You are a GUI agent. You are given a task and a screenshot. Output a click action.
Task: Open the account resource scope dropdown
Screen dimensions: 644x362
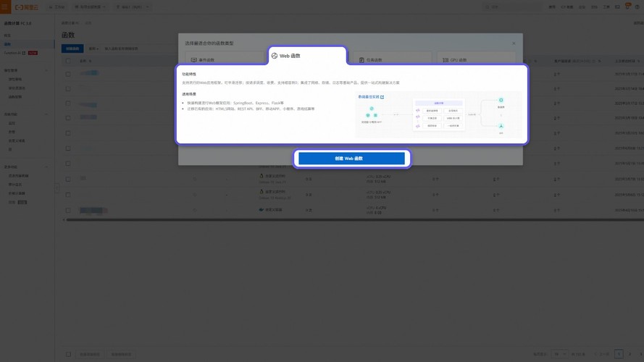pos(90,7)
